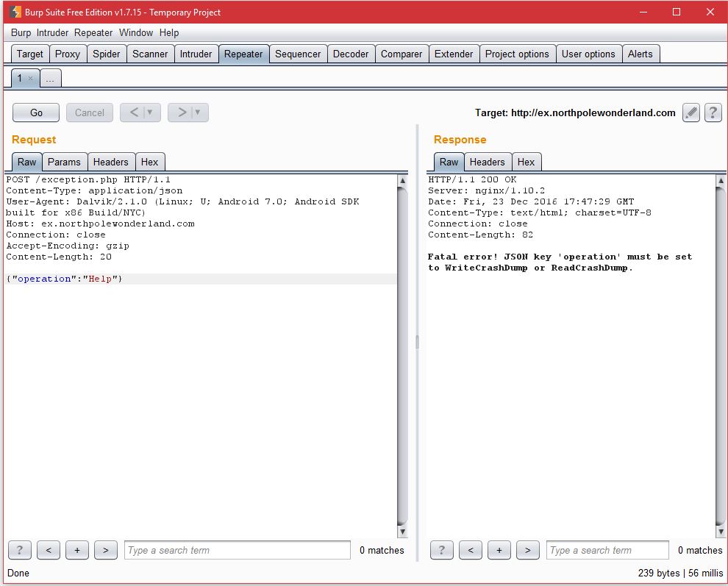Go to next match in response search
This screenshot has width=728, height=586.
point(528,550)
